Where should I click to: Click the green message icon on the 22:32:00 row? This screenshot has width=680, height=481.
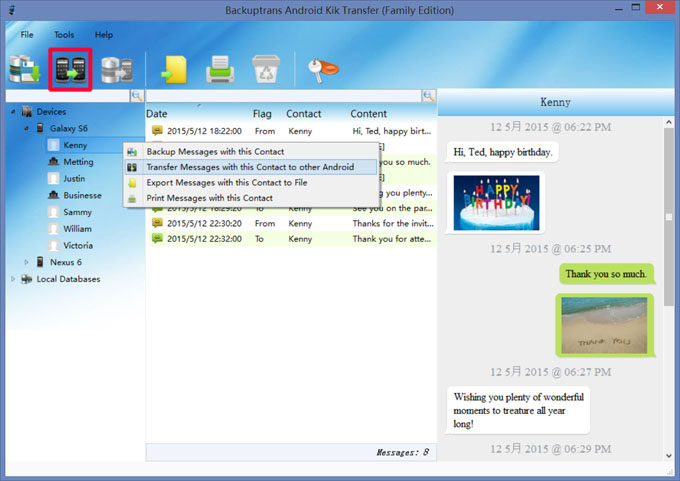157,238
